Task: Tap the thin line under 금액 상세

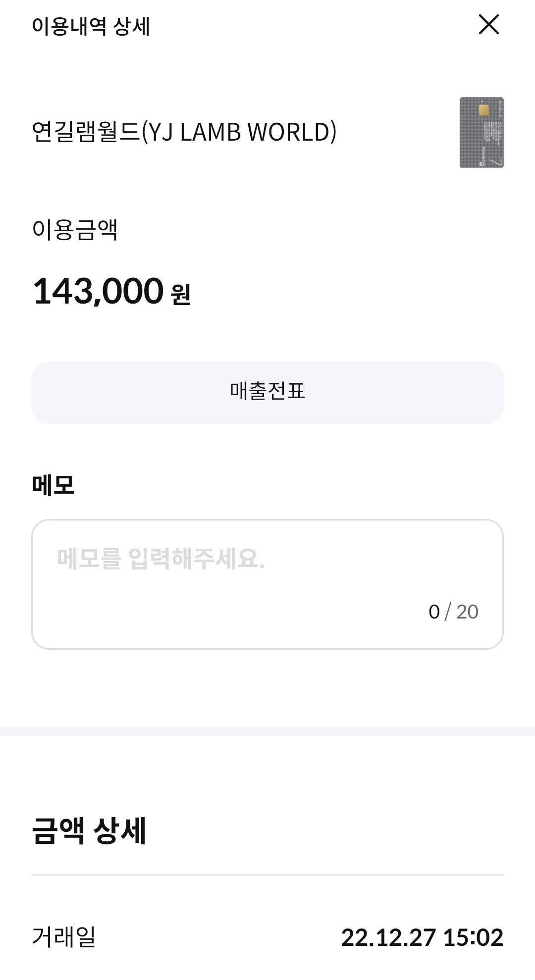Action: click(267, 875)
